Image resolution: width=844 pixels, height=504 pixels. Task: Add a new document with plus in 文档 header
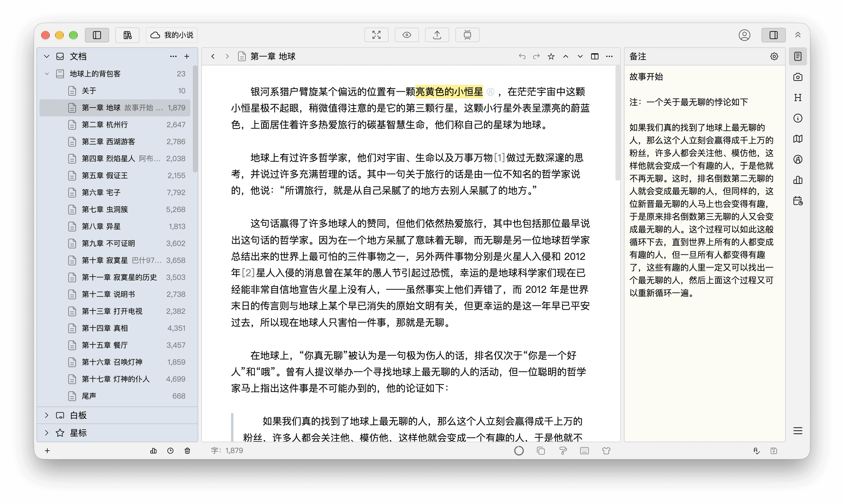point(187,56)
